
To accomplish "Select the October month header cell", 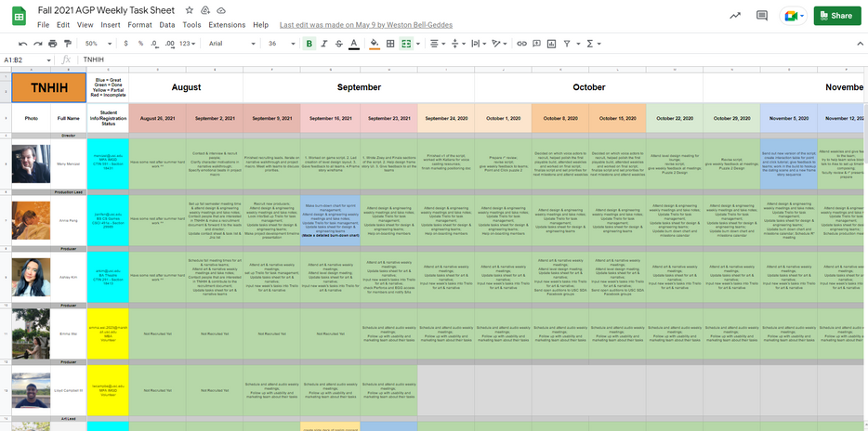I will (x=589, y=87).
